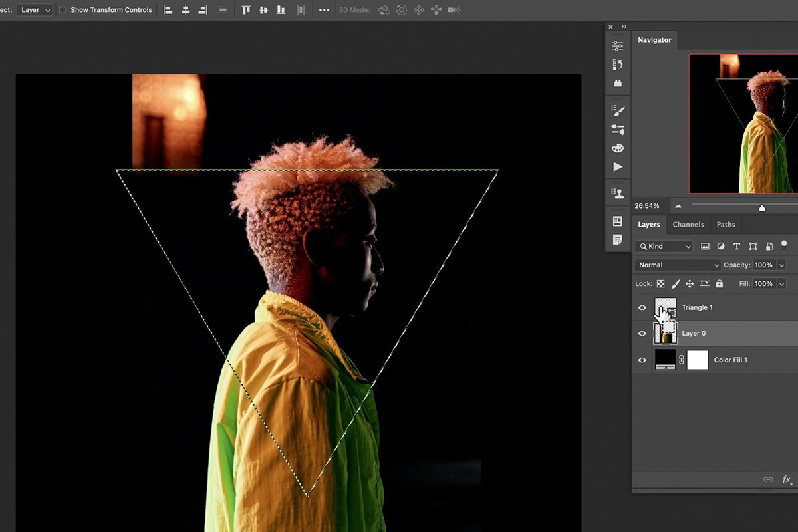Open the Notes panel icon
The height and width of the screenshot is (532, 798).
pos(618,239)
